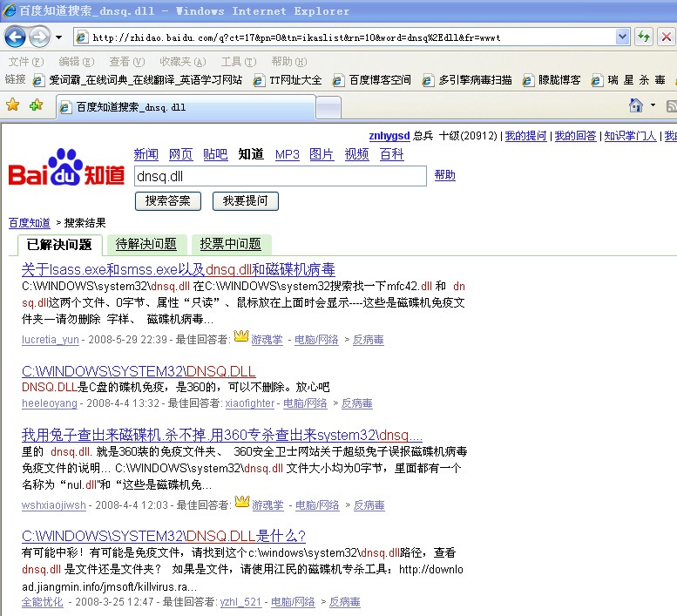Switch to Baidu MP3 search

(288, 154)
